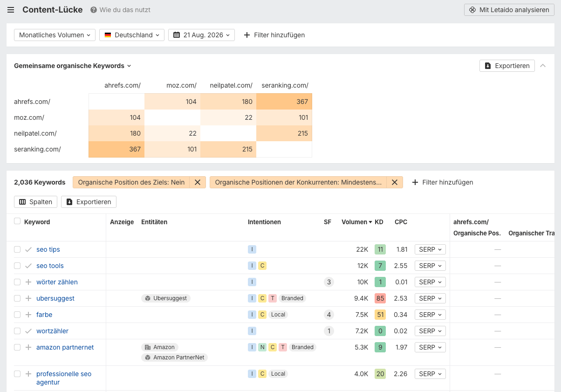This screenshot has width=561, height=392.
Task: Sort table by CPC column
Action: click(401, 222)
